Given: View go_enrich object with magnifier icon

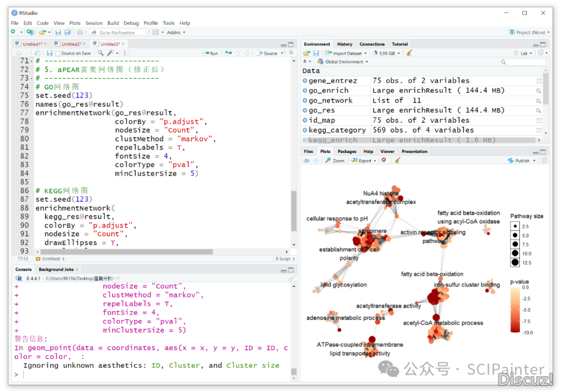Looking at the screenshot, I should (x=539, y=91).
